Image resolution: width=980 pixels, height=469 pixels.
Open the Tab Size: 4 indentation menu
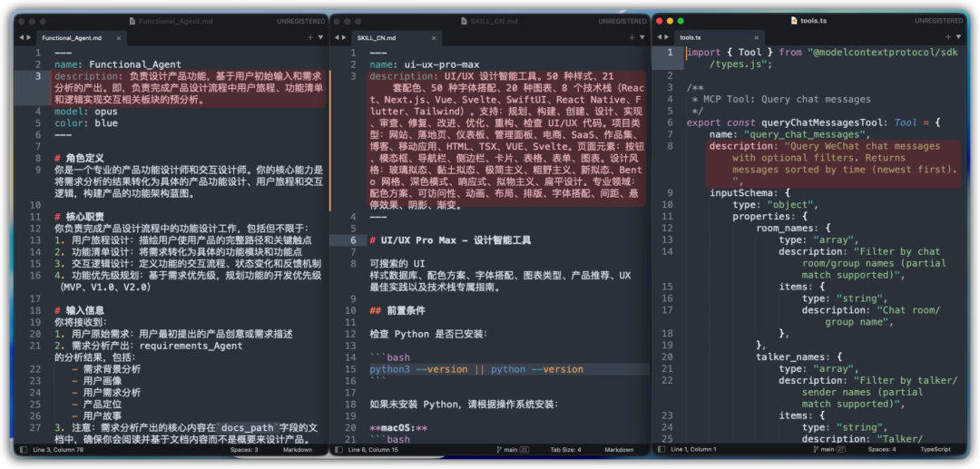coord(565,450)
